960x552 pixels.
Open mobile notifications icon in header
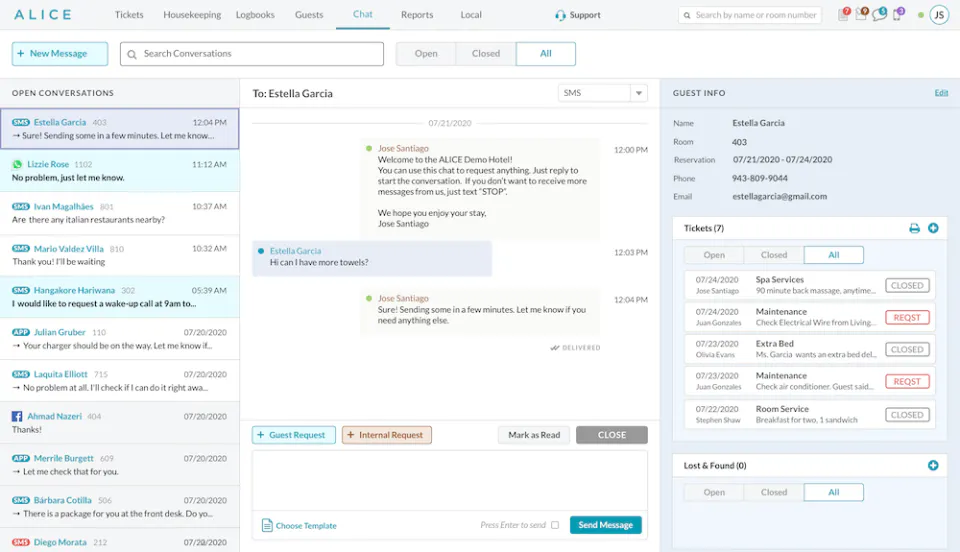[x=898, y=14]
